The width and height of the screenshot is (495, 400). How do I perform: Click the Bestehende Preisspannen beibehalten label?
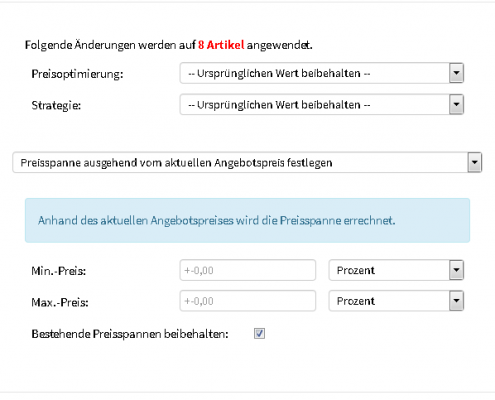click(130, 334)
